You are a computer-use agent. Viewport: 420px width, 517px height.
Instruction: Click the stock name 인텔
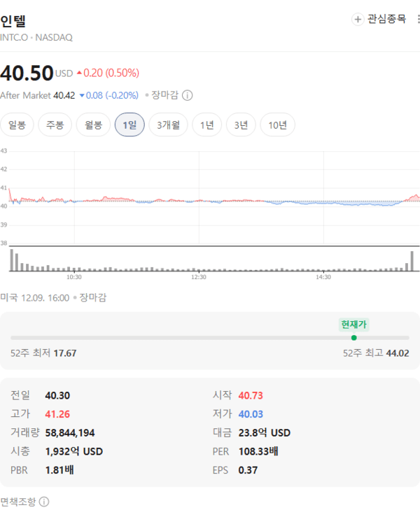(13, 21)
